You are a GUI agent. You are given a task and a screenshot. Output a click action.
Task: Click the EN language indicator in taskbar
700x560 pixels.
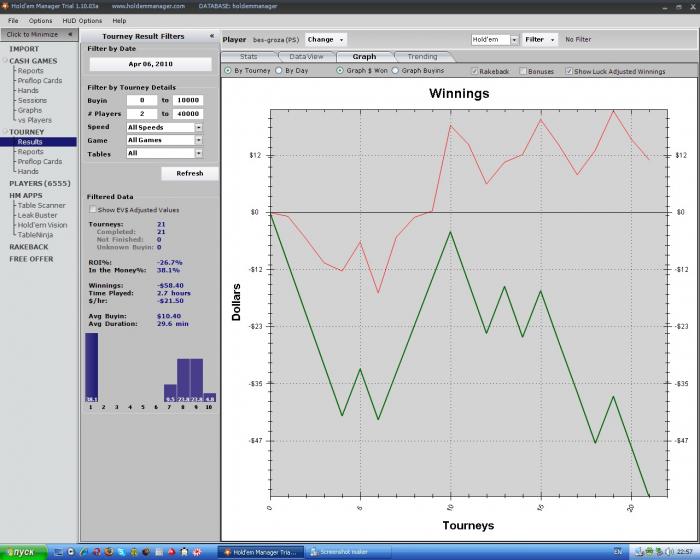pos(618,552)
